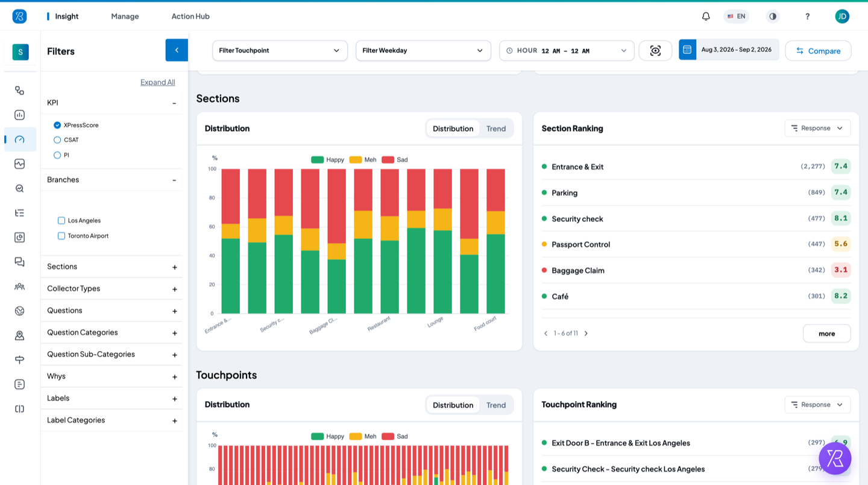Screen dimensions: 868x485
Task: Check the Los Angeles branch checkbox
Action: pyautogui.click(x=61, y=221)
